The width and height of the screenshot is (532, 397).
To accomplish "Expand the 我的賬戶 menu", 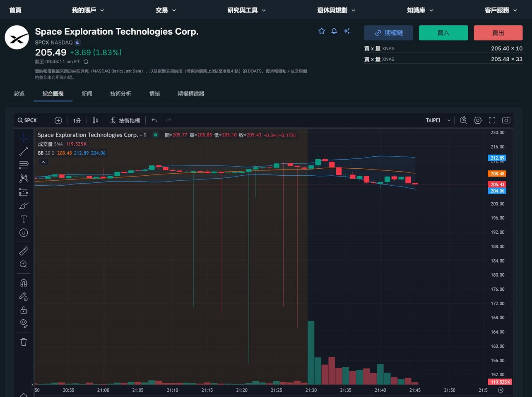I will coord(88,10).
